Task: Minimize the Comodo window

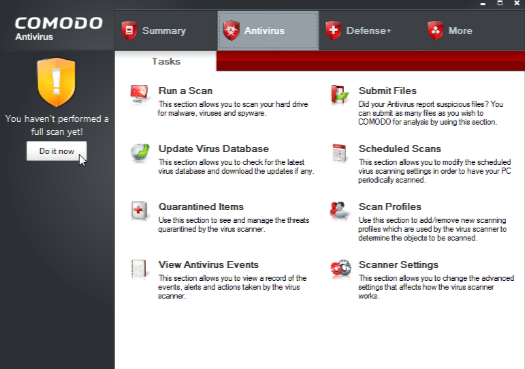Action: pyautogui.click(x=483, y=3)
